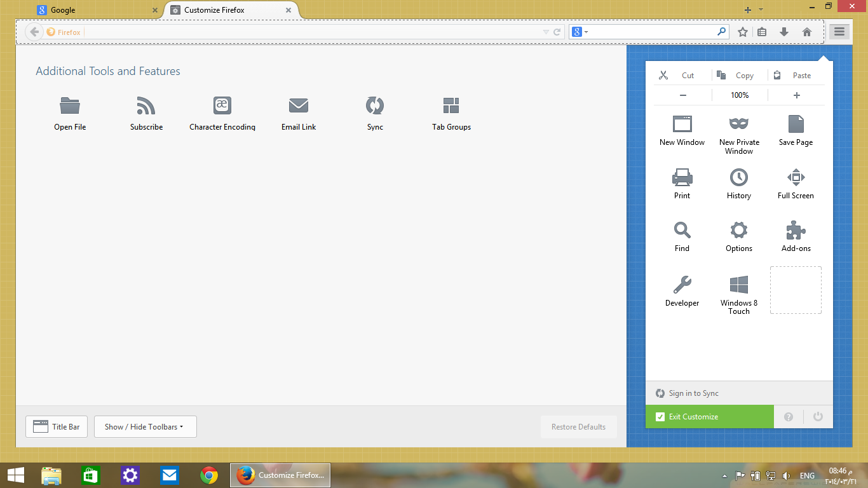
Task: Reset zoom via the 100% label
Action: (x=740, y=95)
